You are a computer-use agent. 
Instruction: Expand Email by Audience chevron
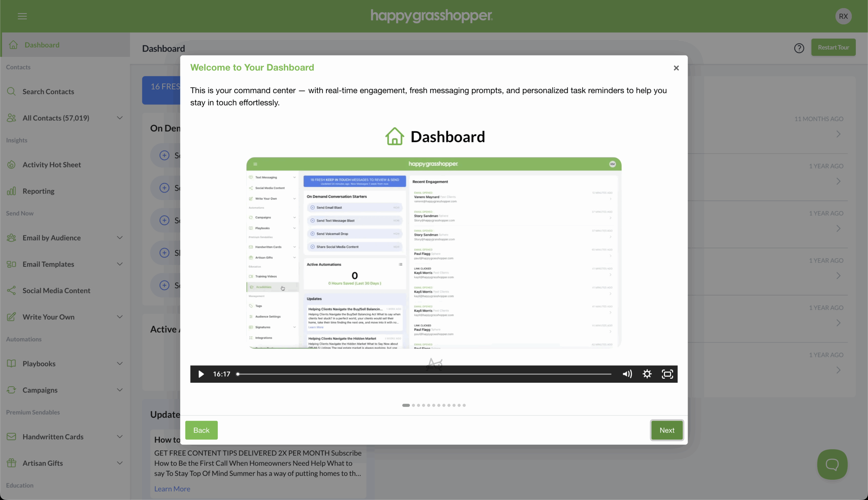pos(120,238)
